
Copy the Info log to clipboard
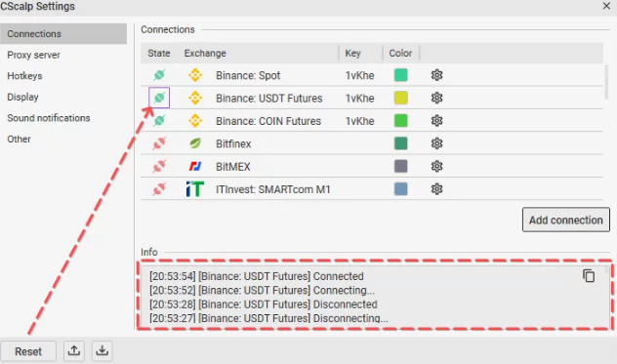point(589,276)
